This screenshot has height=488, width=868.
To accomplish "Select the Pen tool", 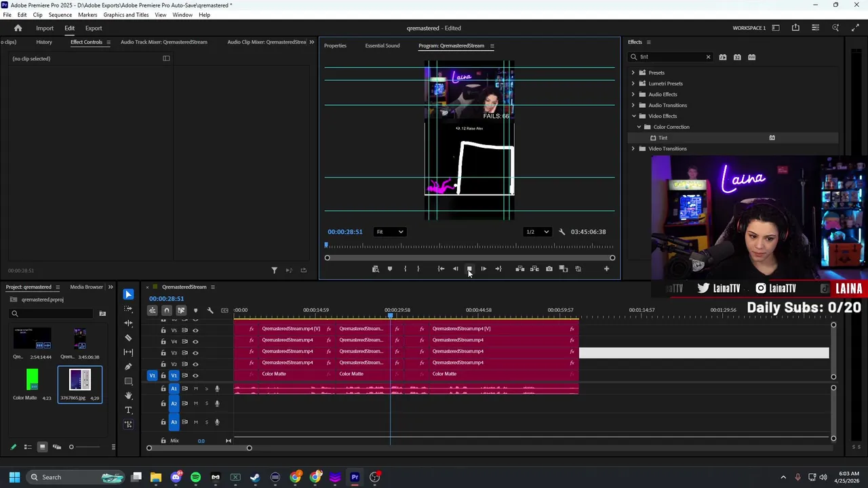I will (x=128, y=367).
